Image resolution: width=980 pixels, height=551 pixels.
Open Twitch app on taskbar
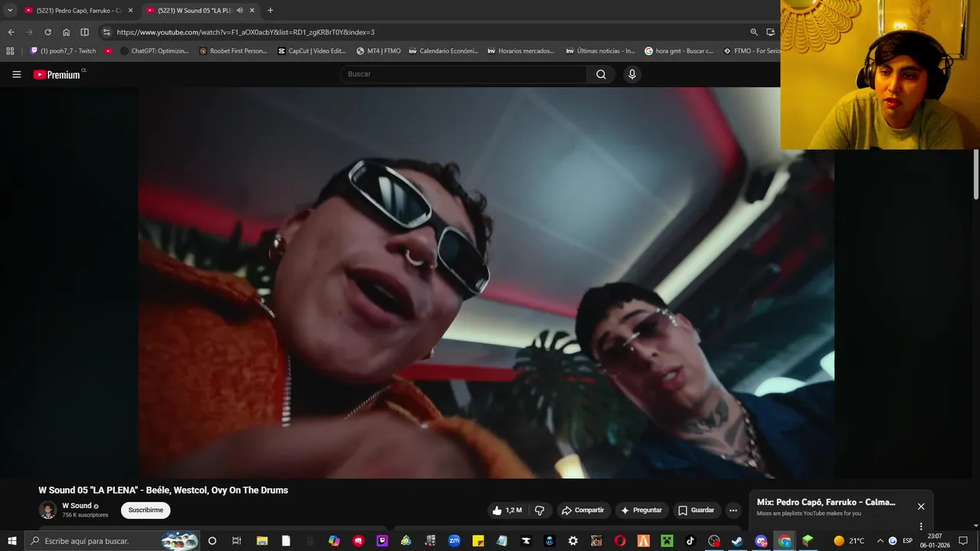pos(382,541)
